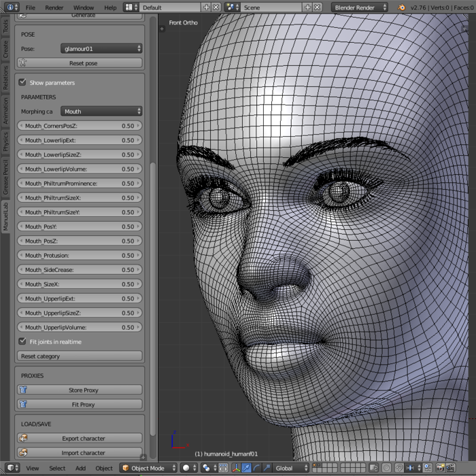This screenshot has width=476, height=476.
Task: Open the Pose glamour01 dropdown
Action: [101, 49]
